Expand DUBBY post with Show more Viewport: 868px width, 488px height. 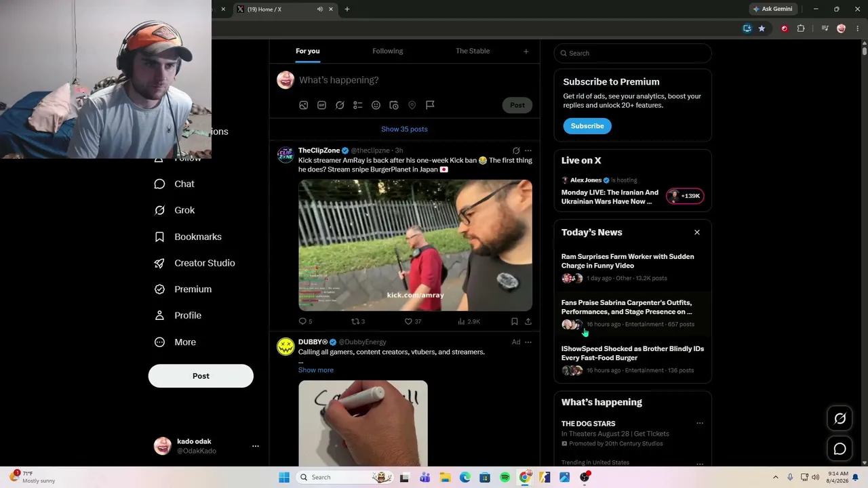coord(316,370)
